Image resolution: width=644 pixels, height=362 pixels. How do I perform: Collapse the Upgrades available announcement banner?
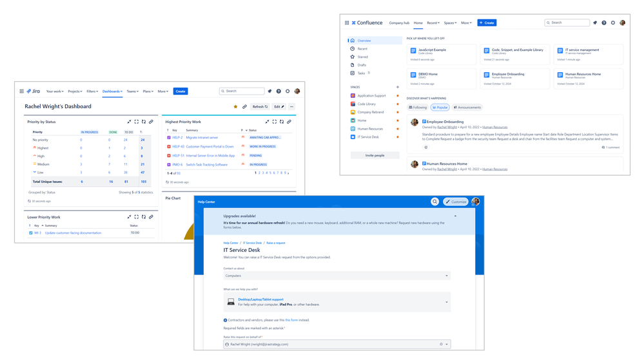click(455, 216)
